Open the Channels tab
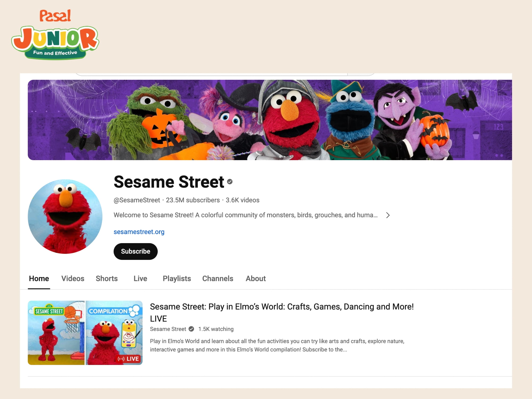Screen dimensions: 532x399 point(218,279)
